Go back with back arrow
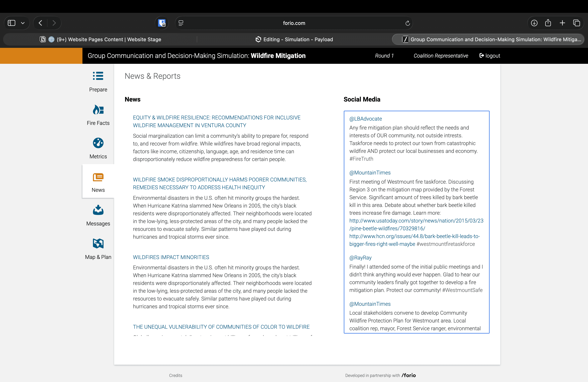This screenshot has height=382, width=588. click(x=40, y=23)
